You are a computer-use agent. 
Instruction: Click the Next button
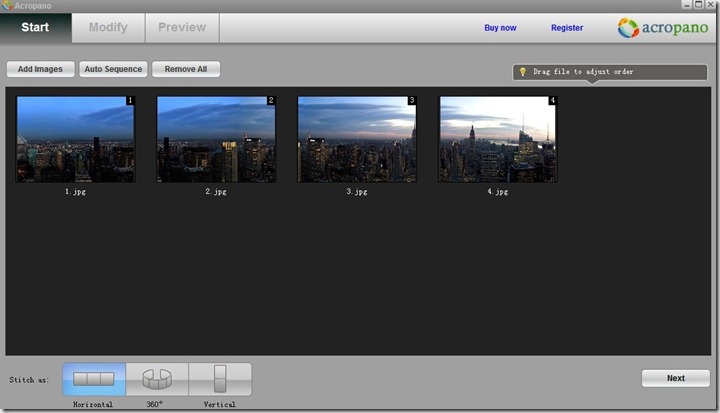676,378
